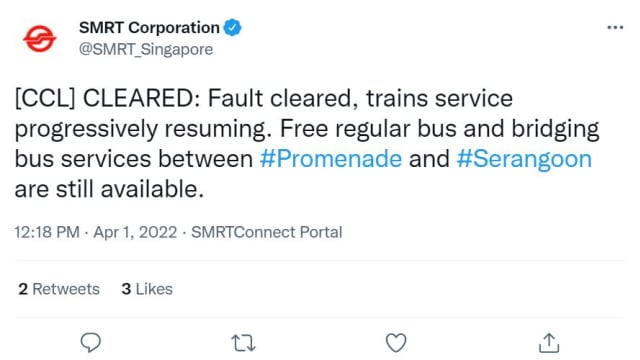Click the Retweets count number 2
Screen dimensions: 640x360
click(23, 289)
